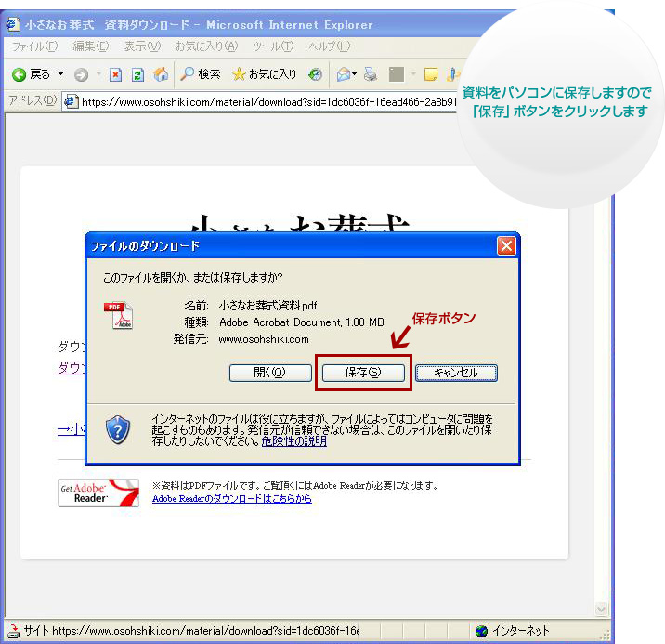Screen dimensions: 665x644
Task: Open the ヘルプ(H) menu
Action: pos(329,46)
